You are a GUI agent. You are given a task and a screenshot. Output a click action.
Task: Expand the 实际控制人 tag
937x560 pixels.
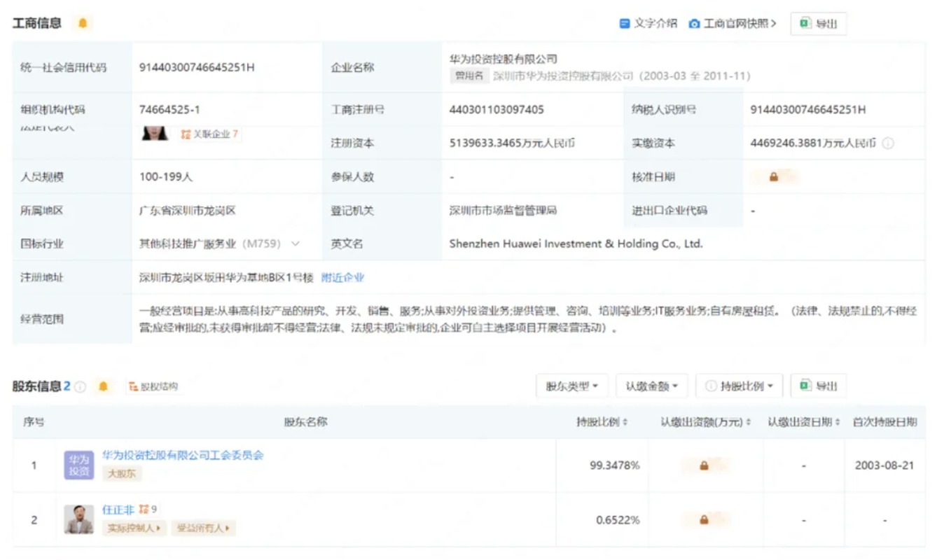coord(134,528)
